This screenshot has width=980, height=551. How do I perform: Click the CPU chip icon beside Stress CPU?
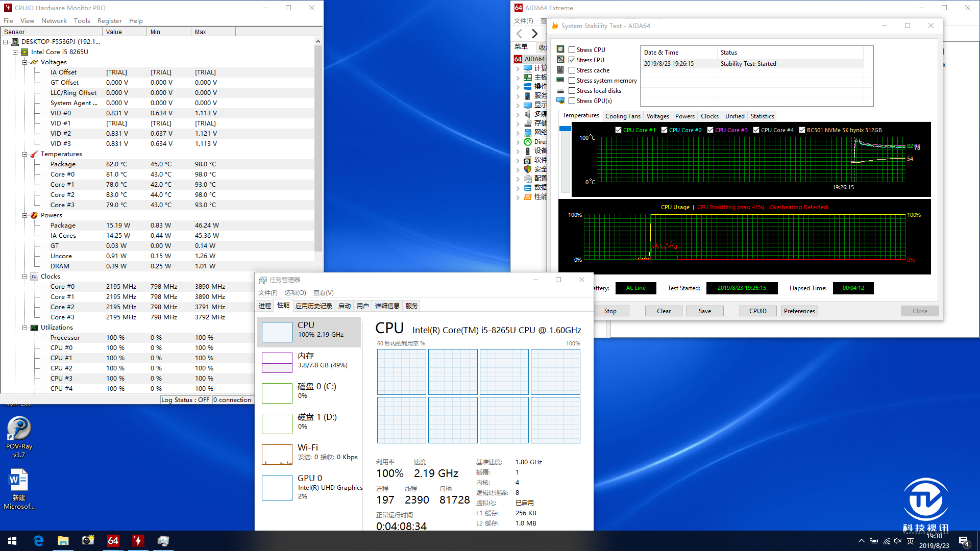click(560, 49)
